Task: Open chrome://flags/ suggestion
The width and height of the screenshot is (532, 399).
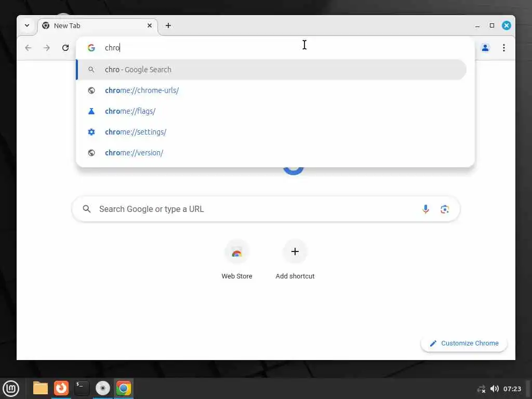Action: 271,111
